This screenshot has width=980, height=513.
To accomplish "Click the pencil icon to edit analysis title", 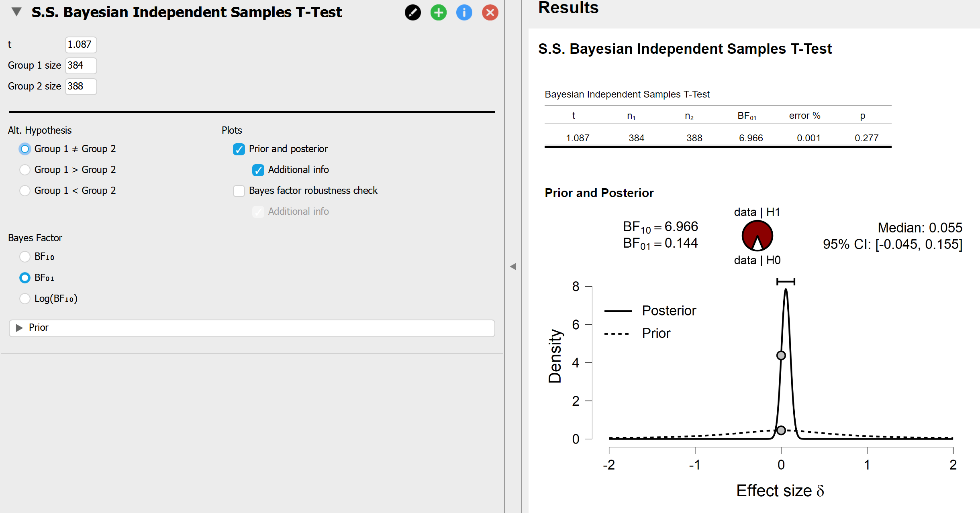I will pos(412,12).
